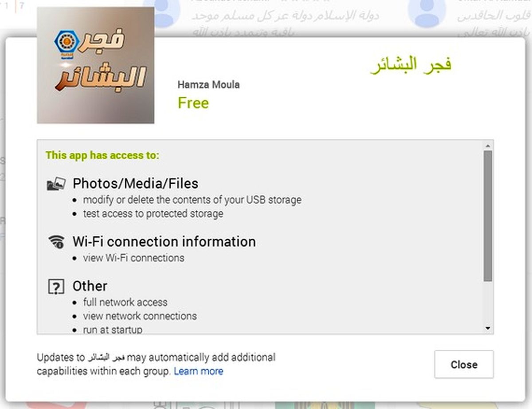Select the Photos/Media/Files heading
Viewport: 532px width, 409px height.
click(135, 184)
